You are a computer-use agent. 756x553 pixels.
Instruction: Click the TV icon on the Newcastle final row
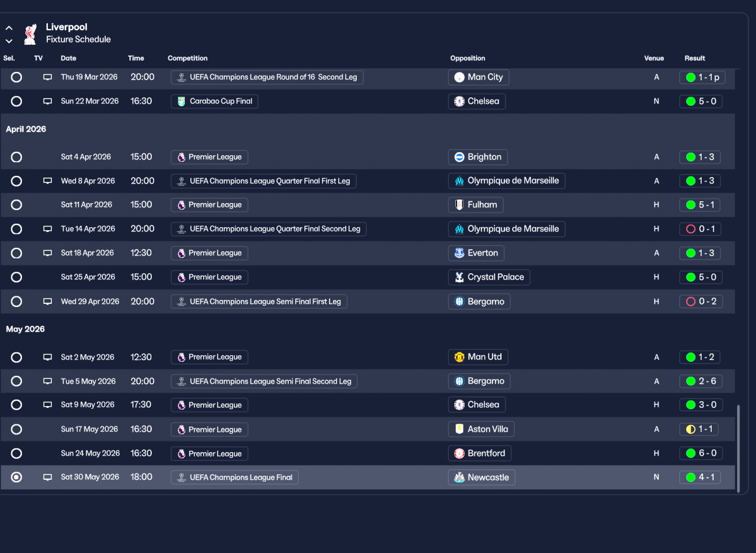click(x=48, y=477)
